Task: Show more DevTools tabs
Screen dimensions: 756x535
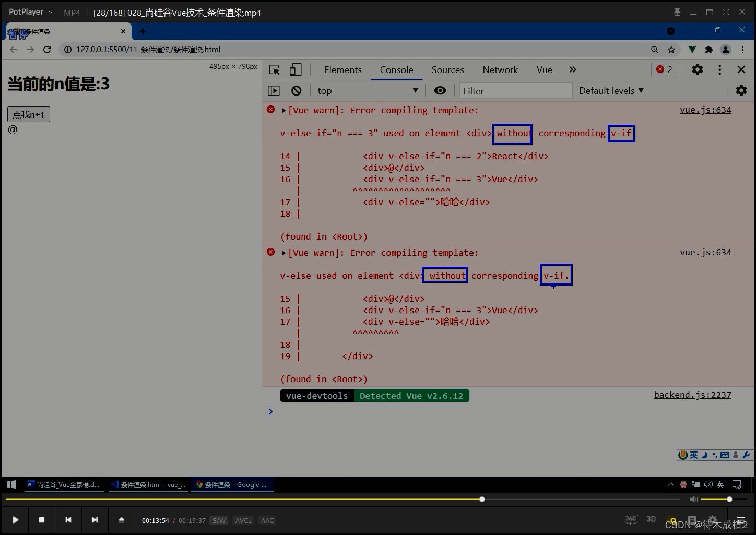Action: click(x=573, y=70)
